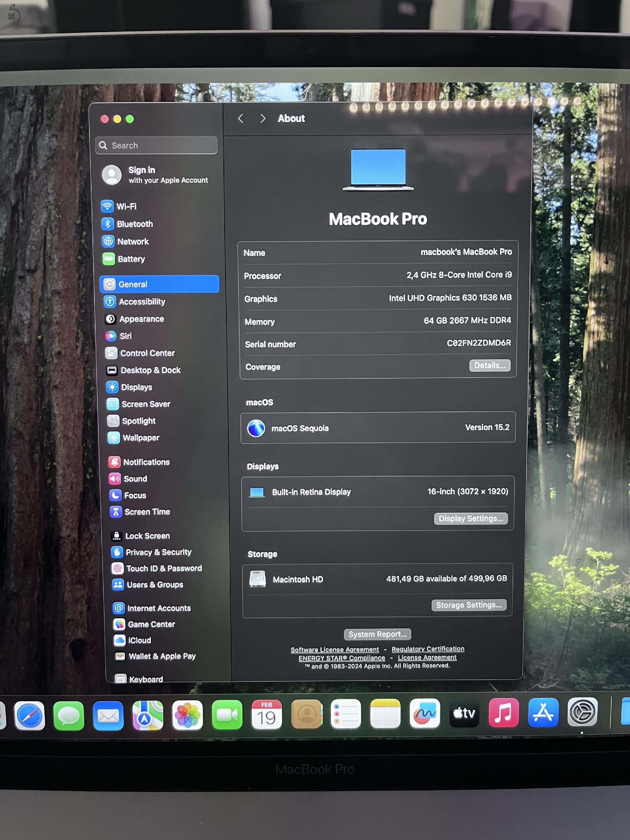Open Contacts from the Dock
This screenshot has height=840, width=630.
[x=306, y=714]
